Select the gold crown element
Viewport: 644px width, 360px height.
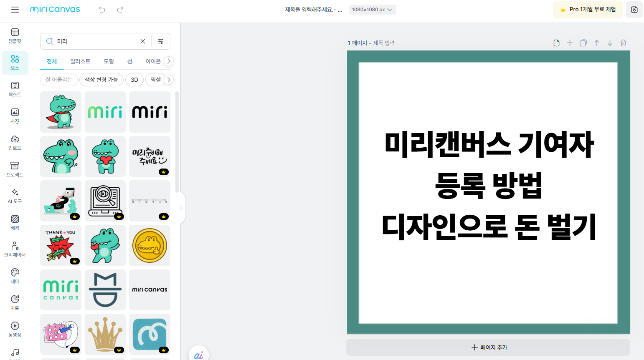coord(105,335)
